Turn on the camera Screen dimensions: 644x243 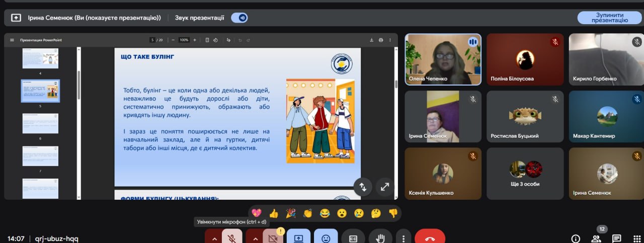click(x=273, y=238)
